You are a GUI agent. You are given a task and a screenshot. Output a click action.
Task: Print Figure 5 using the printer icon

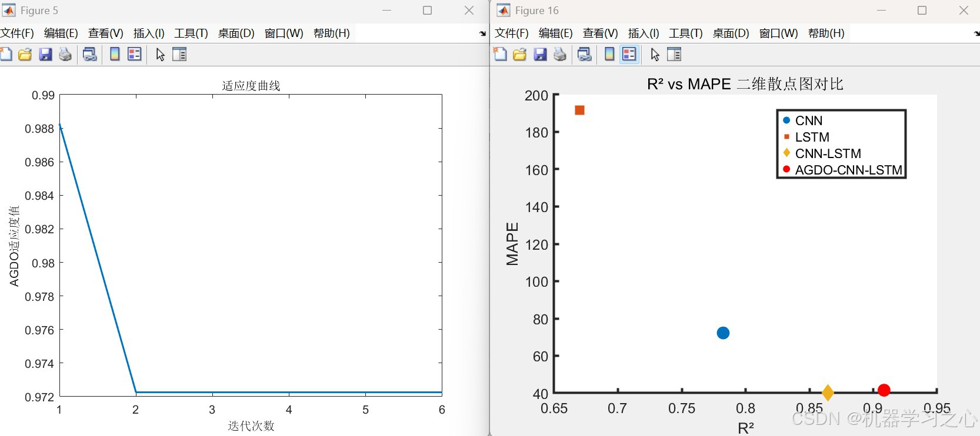65,55
